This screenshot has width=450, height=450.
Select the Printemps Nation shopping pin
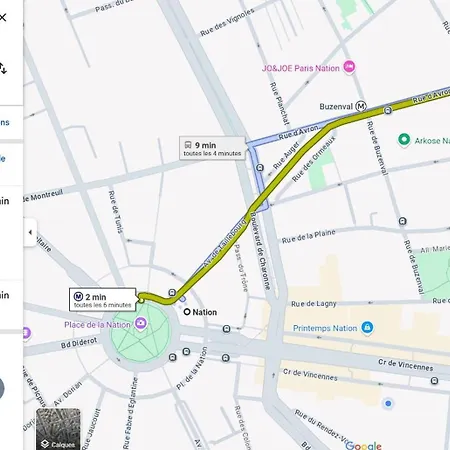click(x=367, y=328)
